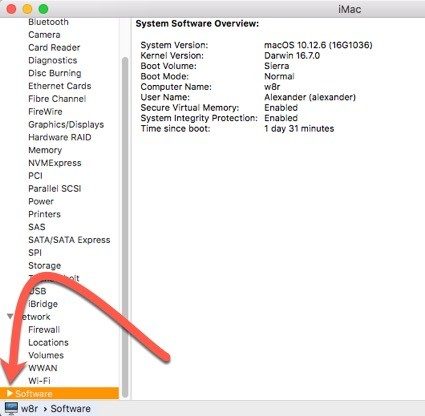
Task: Select NVMExpress in the sidebar
Action: (55, 163)
